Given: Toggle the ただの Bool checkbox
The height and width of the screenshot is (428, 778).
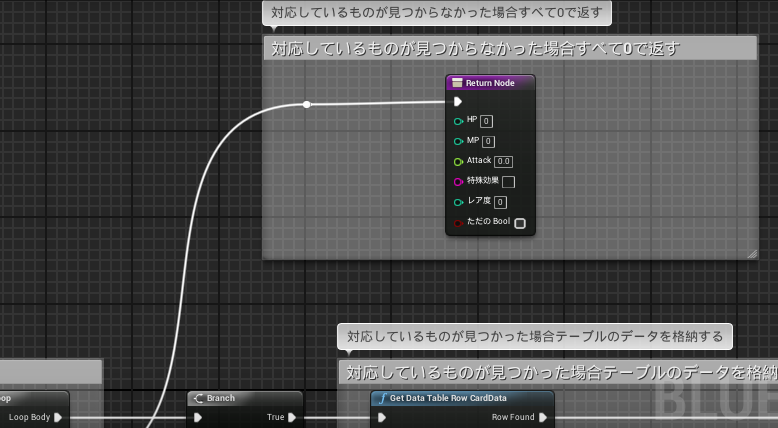Looking at the screenshot, I should pos(519,223).
